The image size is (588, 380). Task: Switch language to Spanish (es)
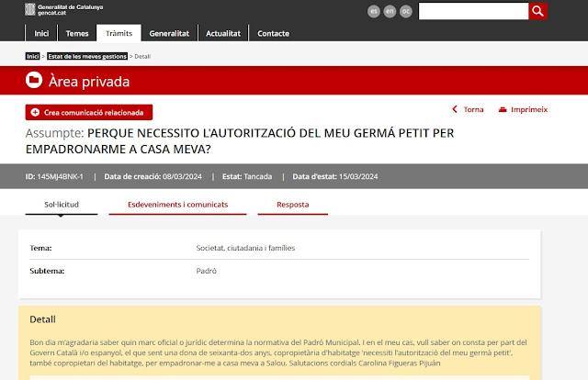374,11
